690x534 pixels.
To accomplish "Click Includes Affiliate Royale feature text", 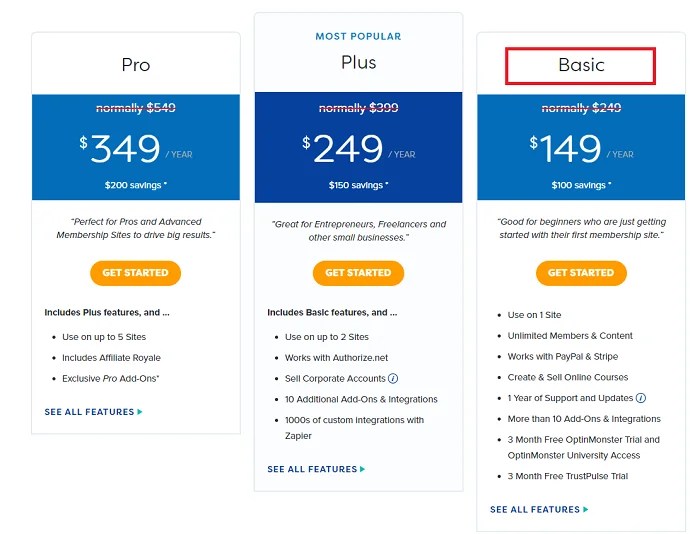I will 111,358.
